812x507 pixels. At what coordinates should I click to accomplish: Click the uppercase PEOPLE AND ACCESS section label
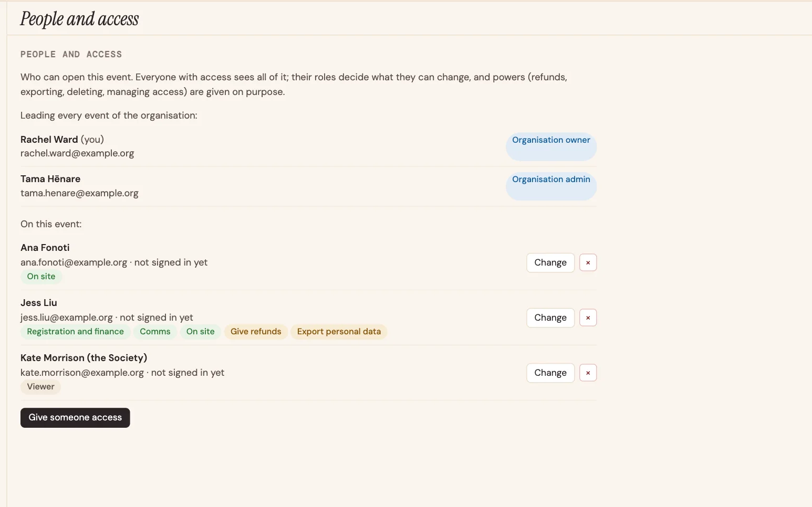(x=71, y=55)
